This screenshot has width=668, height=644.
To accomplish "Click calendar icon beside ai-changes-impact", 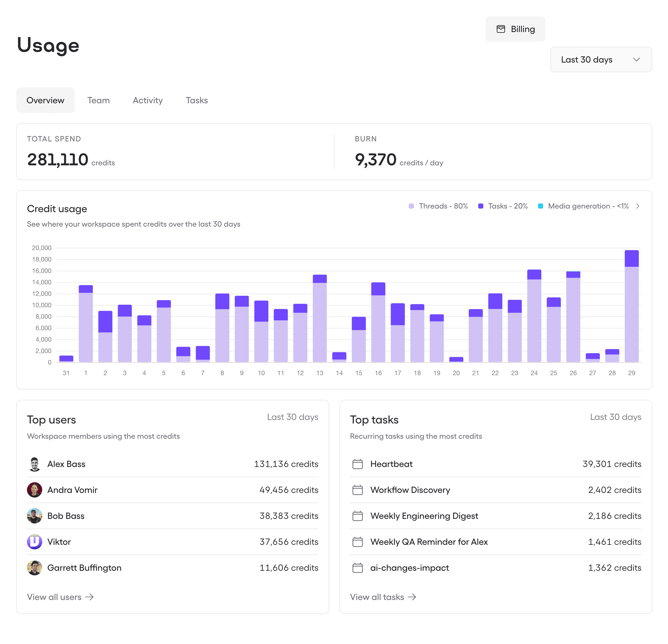I will [357, 568].
